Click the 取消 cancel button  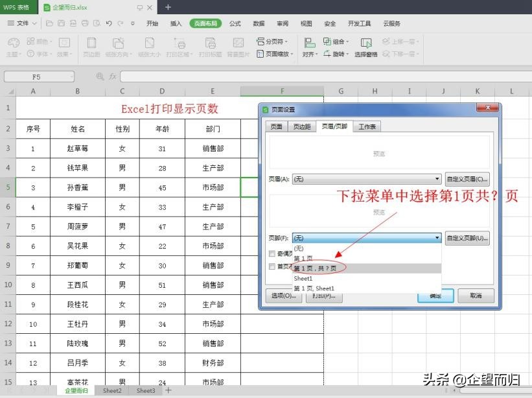[x=476, y=296]
